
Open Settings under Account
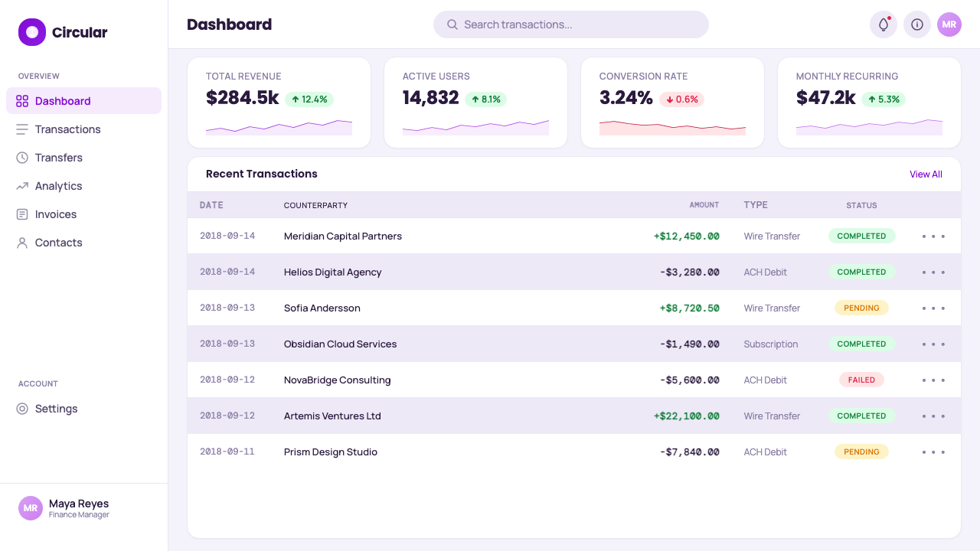[x=83, y=409]
